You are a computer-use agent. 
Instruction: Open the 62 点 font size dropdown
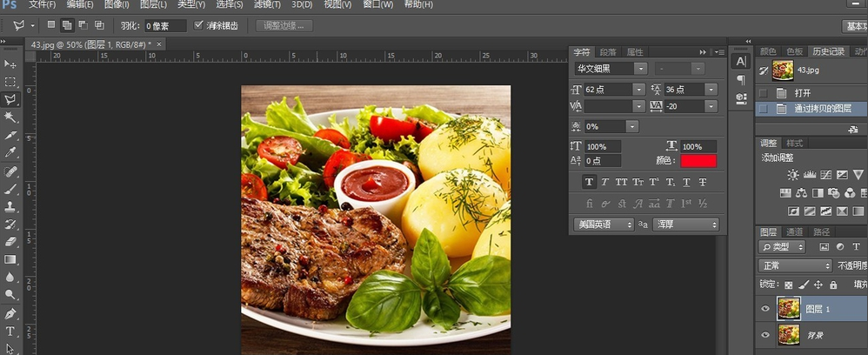tap(638, 90)
